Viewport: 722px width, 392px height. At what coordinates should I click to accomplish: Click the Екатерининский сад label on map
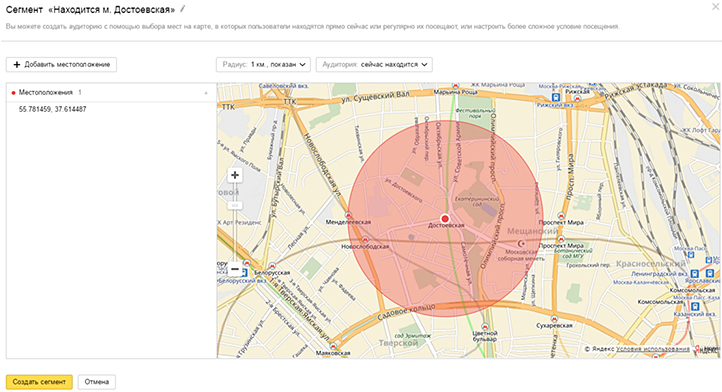point(477,201)
